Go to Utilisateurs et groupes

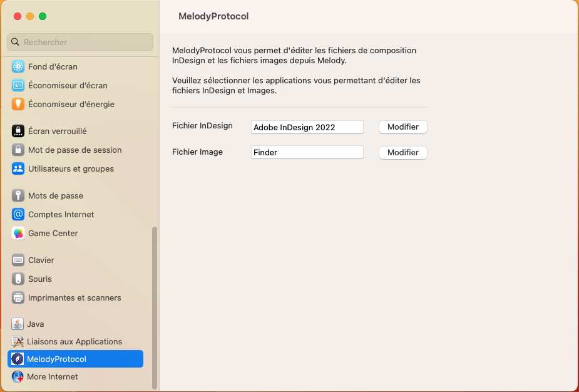coord(71,168)
